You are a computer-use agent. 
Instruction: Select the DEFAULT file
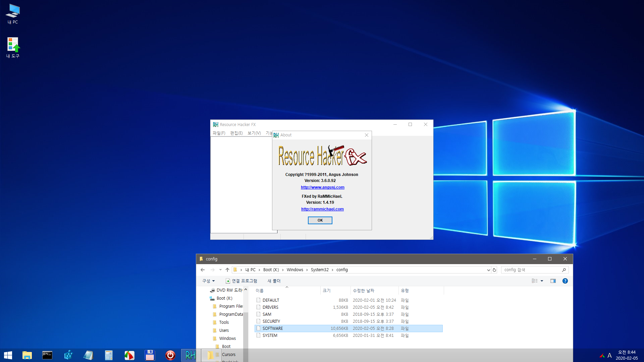[x=271, y=300]
